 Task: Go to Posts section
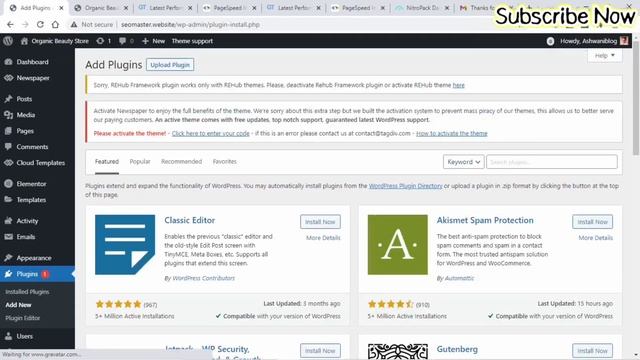[24, 99]
